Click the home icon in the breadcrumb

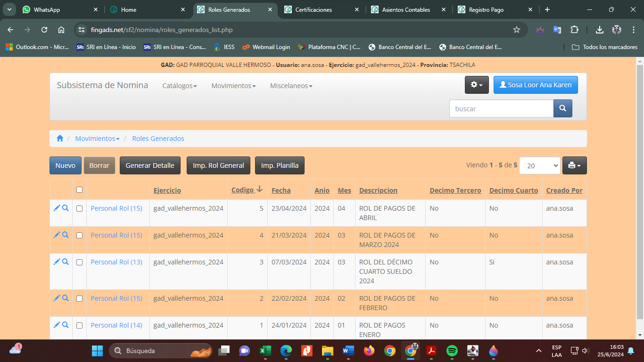(x=60, y=139)
